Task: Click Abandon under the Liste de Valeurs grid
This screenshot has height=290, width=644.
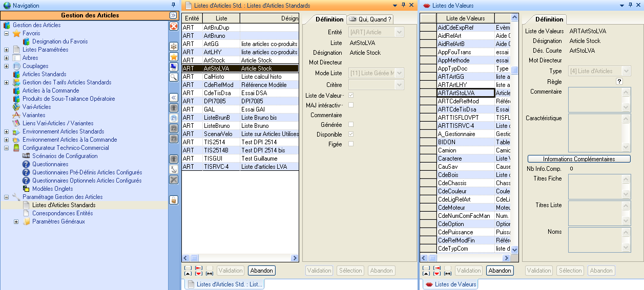Action: click(x=500, y=271)
